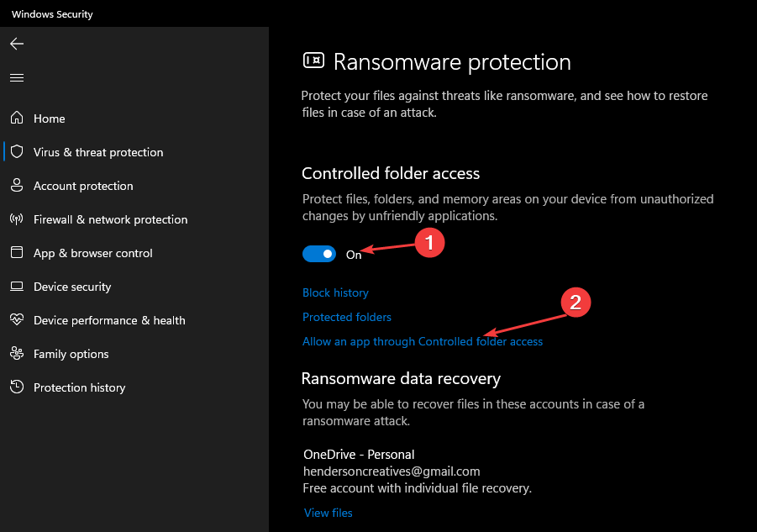
Task: Click the Virus & threat shield icon
Action: tap(17, 151)
